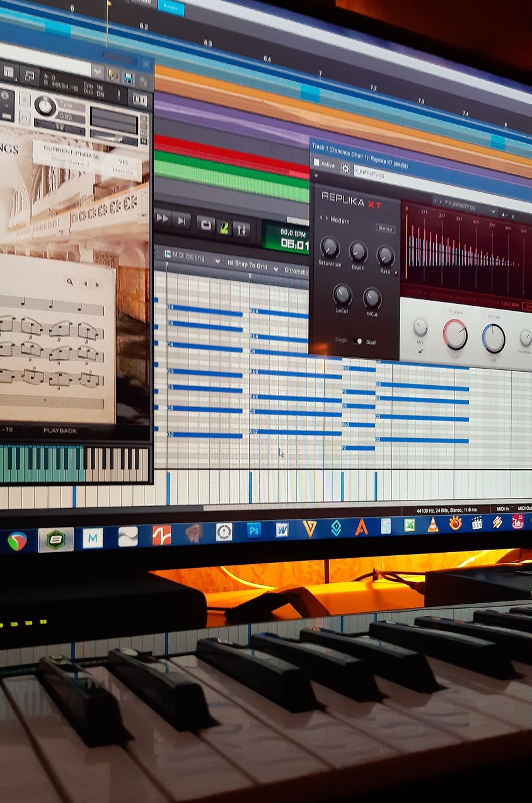Click the Saturation knob in Replika XT
This screenshot has height=803, width=532.
pos(329,247)
